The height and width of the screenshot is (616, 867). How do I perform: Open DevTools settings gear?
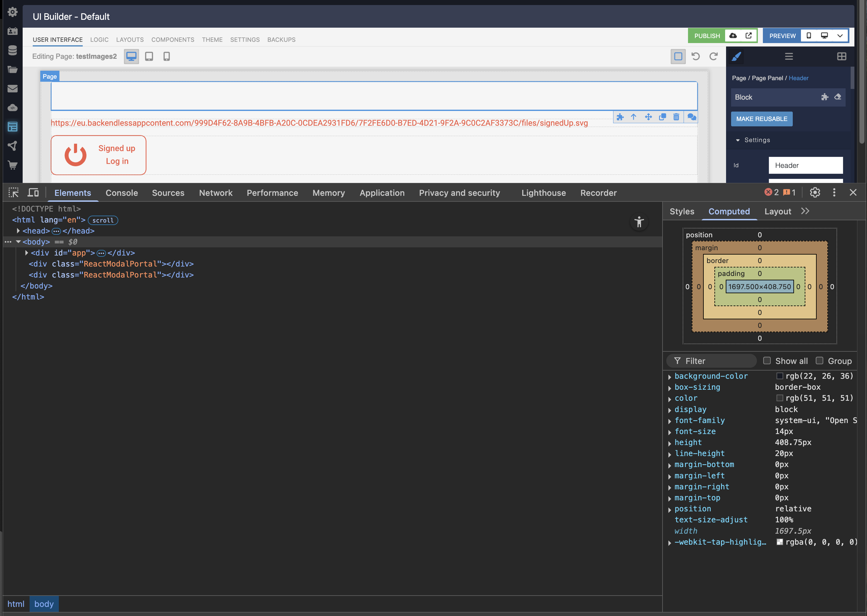coord(814,193)
